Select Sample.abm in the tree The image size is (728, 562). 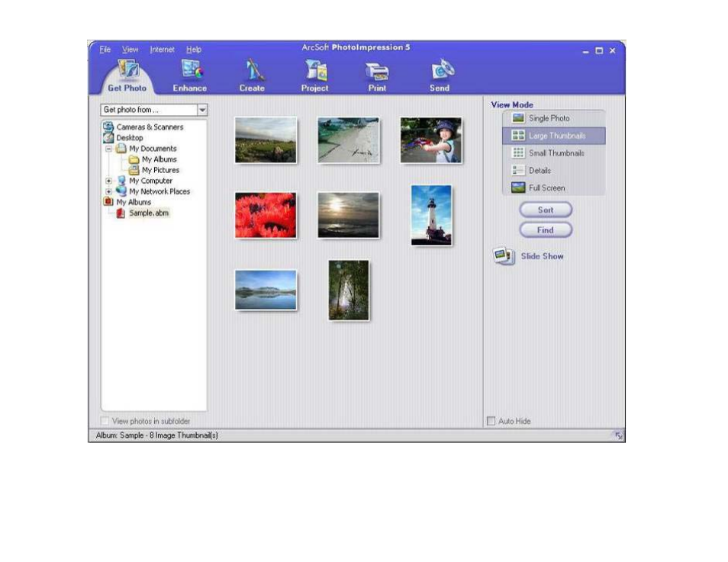point(149,213)
